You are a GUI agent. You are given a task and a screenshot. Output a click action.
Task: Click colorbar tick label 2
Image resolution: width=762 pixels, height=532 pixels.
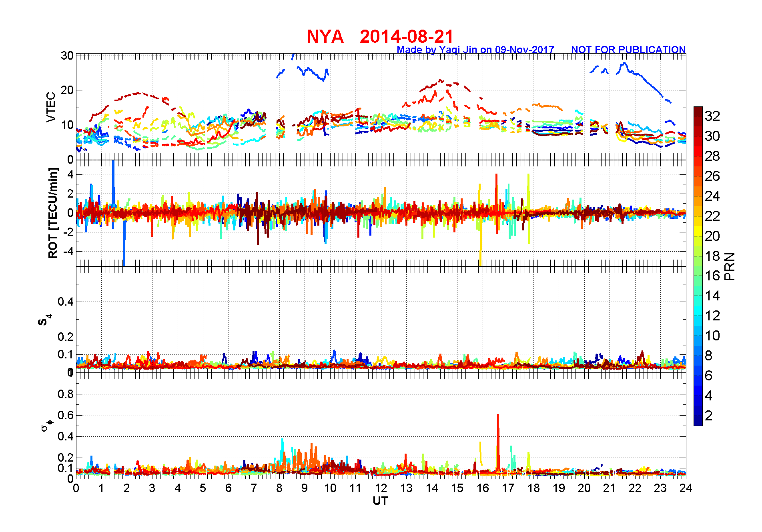tap(708, 416)
